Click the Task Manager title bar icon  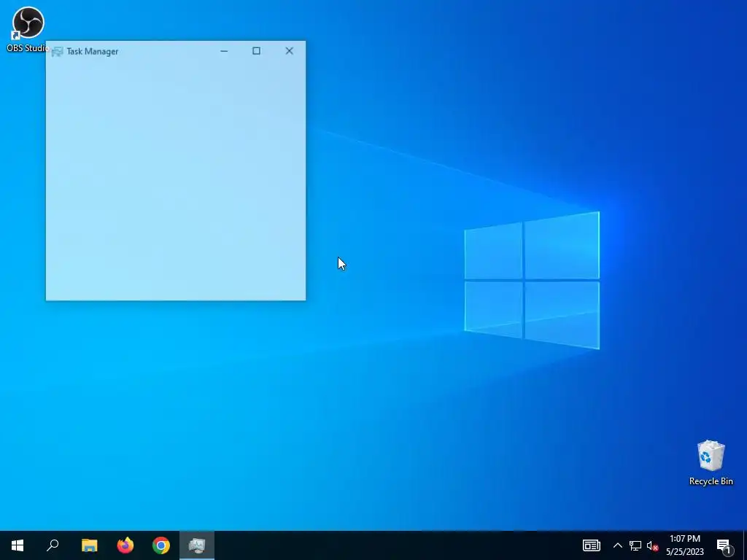point(57,52)
